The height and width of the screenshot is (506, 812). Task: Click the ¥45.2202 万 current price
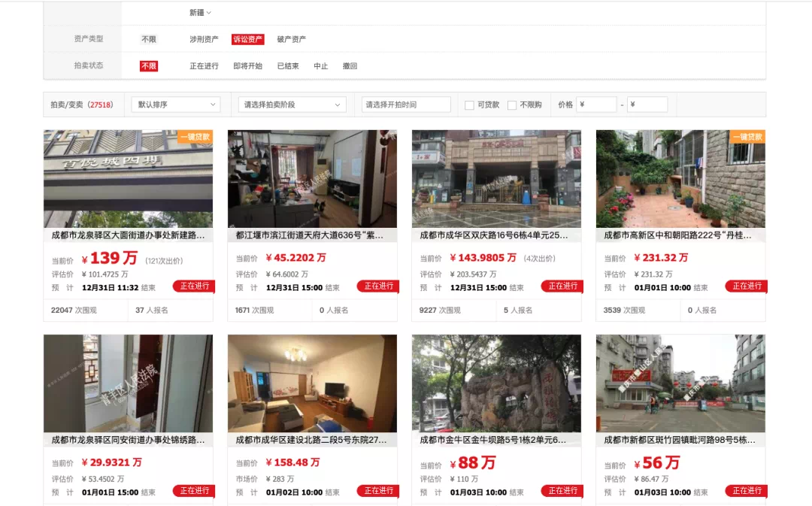[295, 258]
